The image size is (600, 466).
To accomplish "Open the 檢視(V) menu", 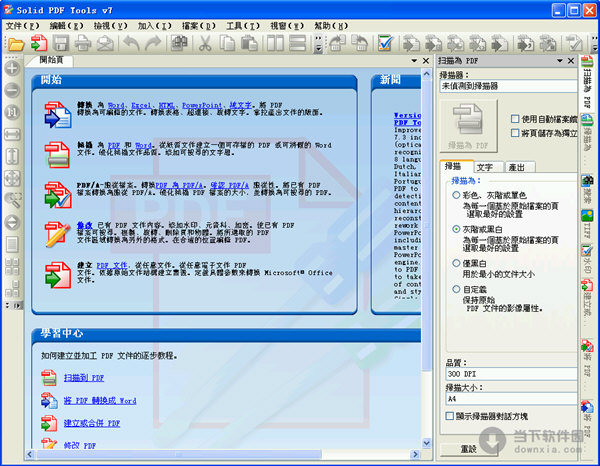I will pos(111,26).
